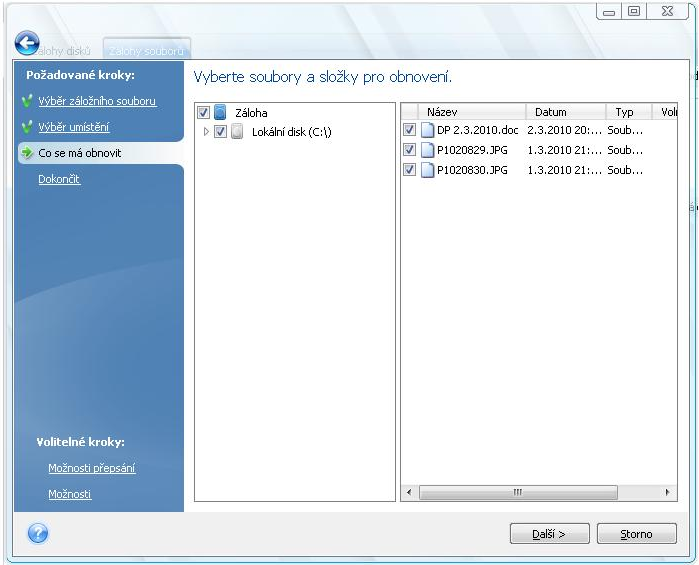
Task: Click the file list's right scroll arrow
Action: coord(667,492)
